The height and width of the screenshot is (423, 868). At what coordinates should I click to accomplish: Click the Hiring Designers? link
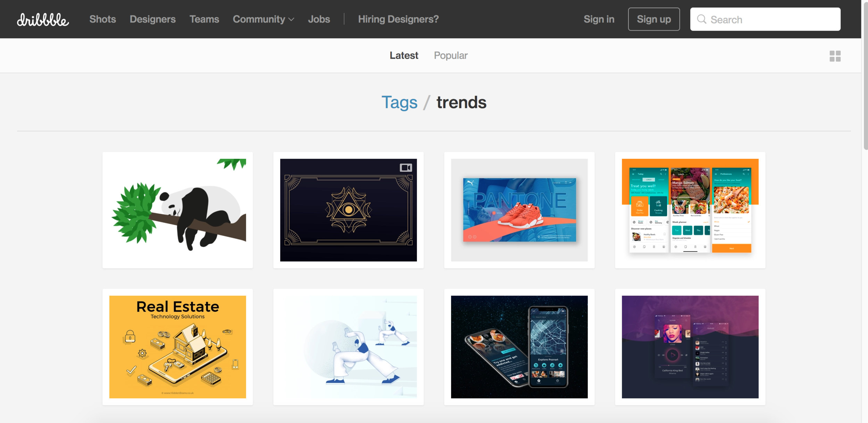[x=398, y=19]
